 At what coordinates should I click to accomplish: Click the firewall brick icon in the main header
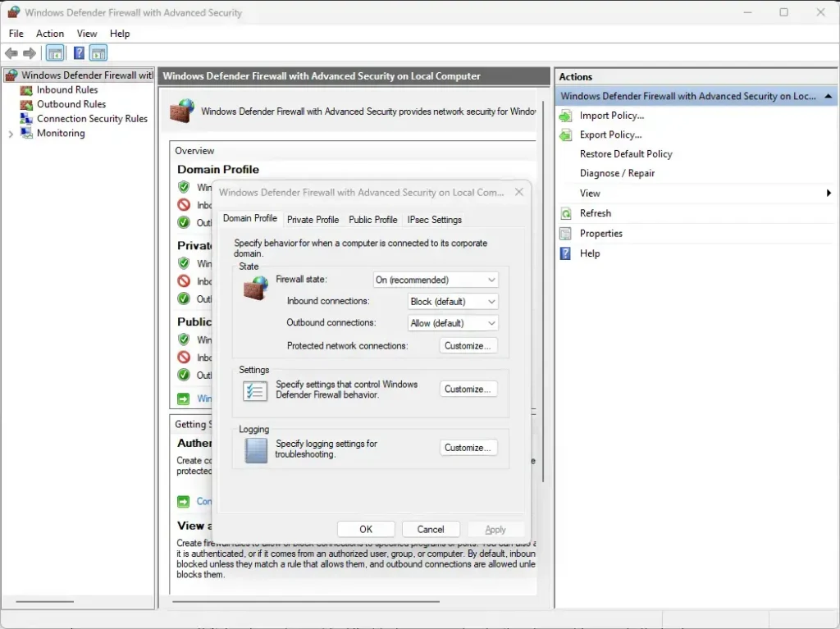point(182,111)
